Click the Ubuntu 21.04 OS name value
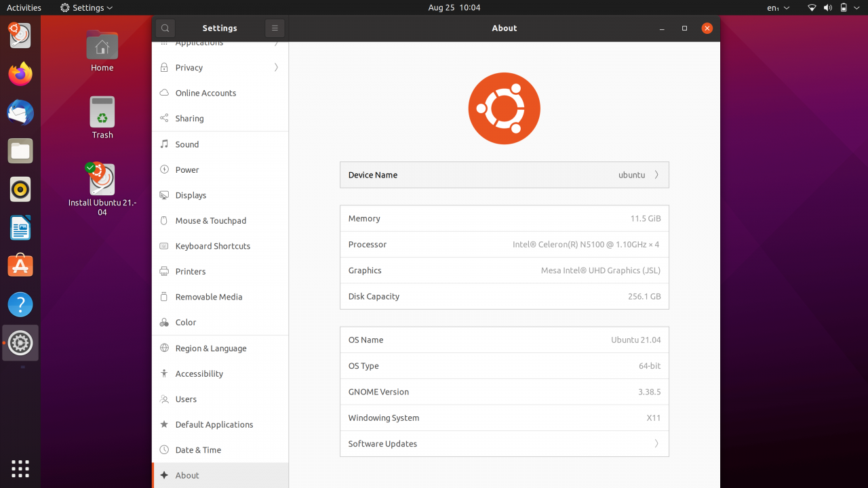868x488 pixels. 636,340
